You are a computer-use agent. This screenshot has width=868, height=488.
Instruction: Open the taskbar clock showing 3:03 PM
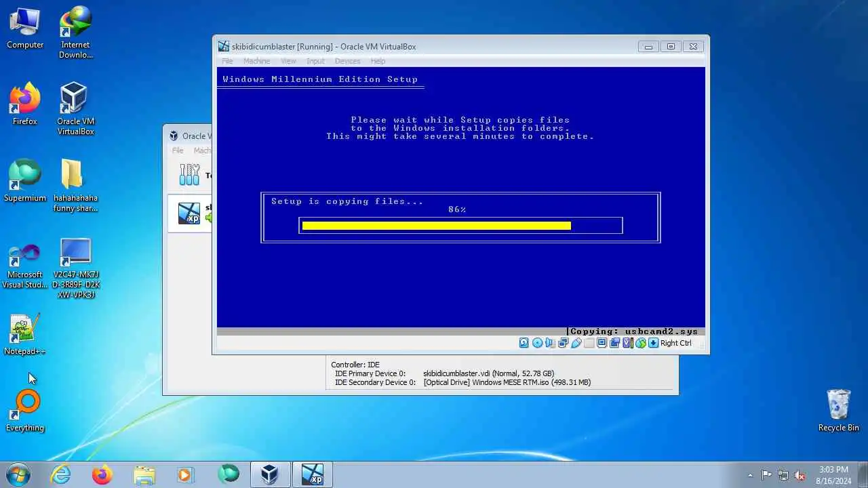833,475
